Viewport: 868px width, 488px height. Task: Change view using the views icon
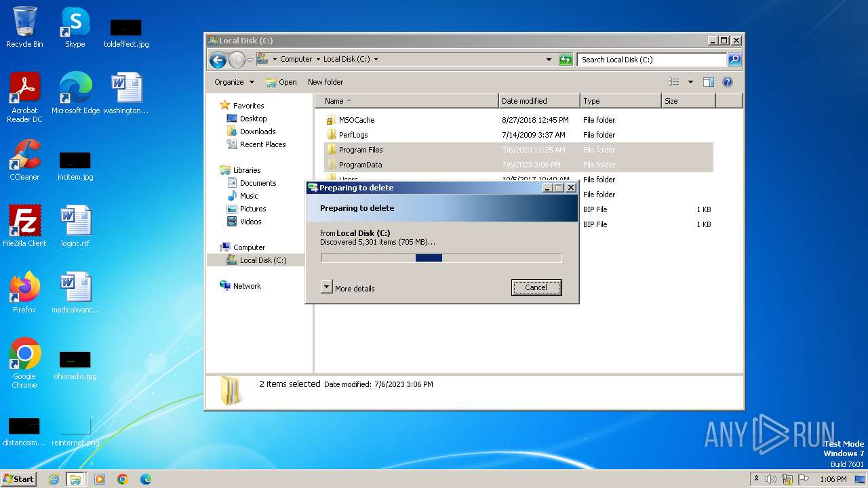click(x=674, y=82)
